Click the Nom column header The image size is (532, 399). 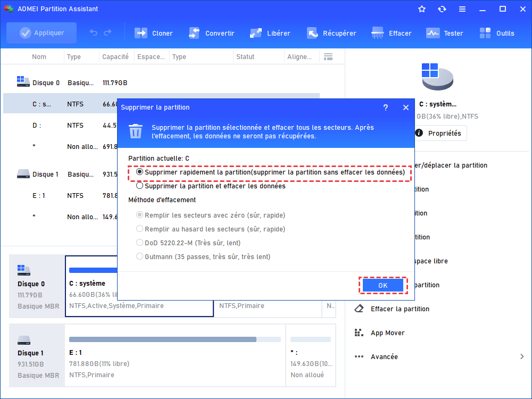coord(39,57)
